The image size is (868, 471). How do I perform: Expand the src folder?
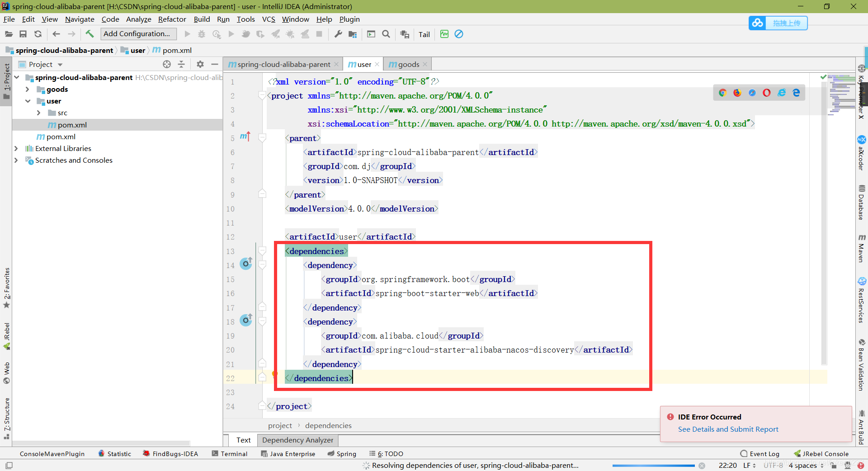pyautogui.click(x=39, y=113)
